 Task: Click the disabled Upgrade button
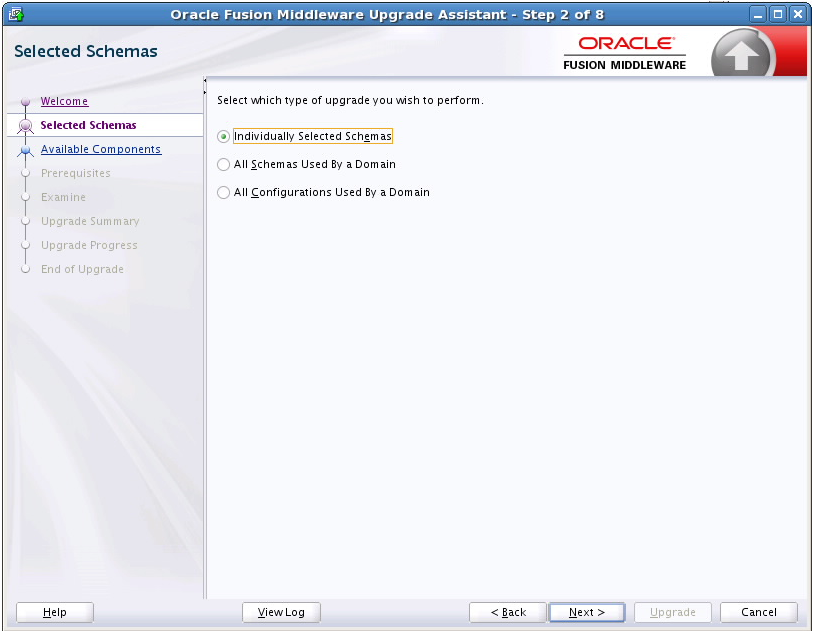[673, 612]
